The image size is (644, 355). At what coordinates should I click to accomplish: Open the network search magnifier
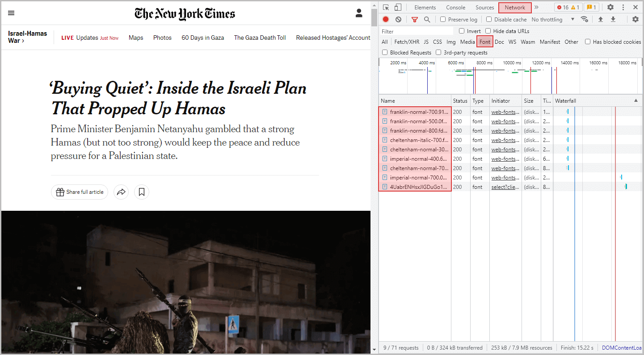pyautogui.click(x=427, y=19)
